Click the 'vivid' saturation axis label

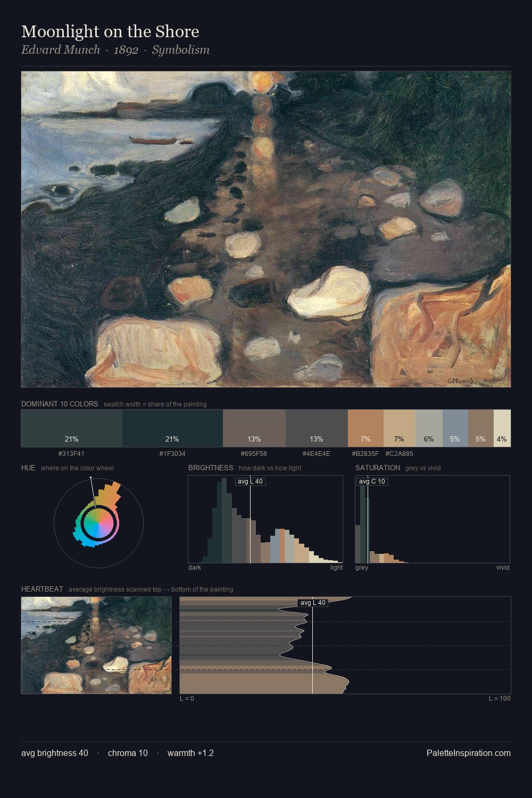coord(503,568)
